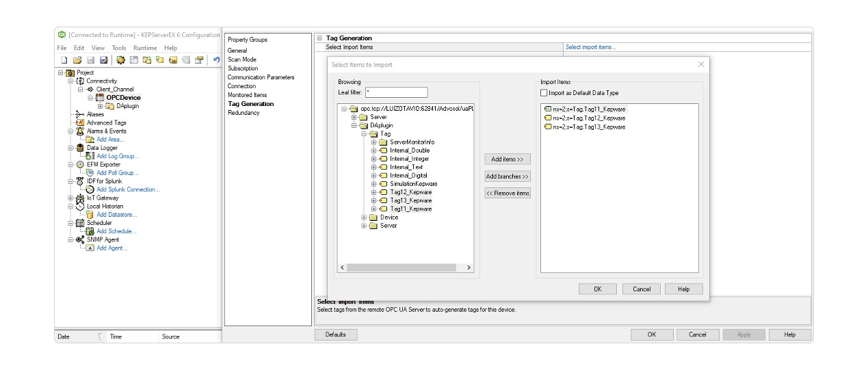The image size is (868, 370).
Task: Click the Connectivity node icon
Action: pos(80,81)
